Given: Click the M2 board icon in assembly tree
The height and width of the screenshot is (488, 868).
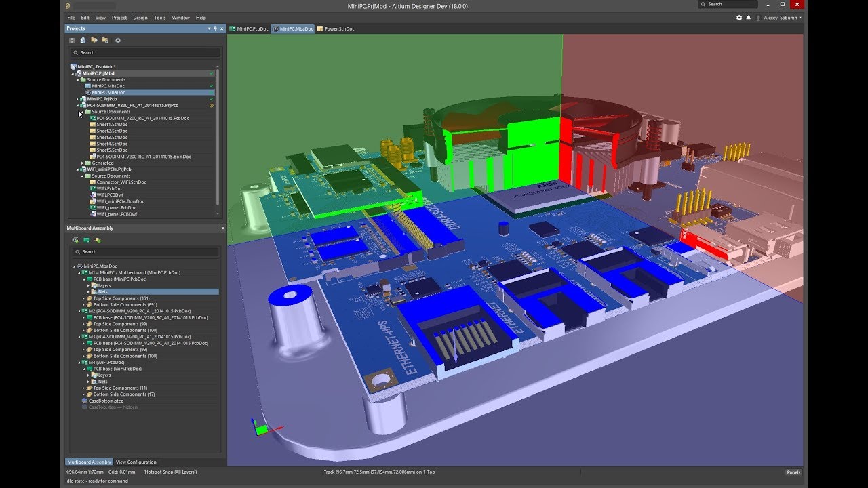Looking at the screenshot, I should pos(84,311).
